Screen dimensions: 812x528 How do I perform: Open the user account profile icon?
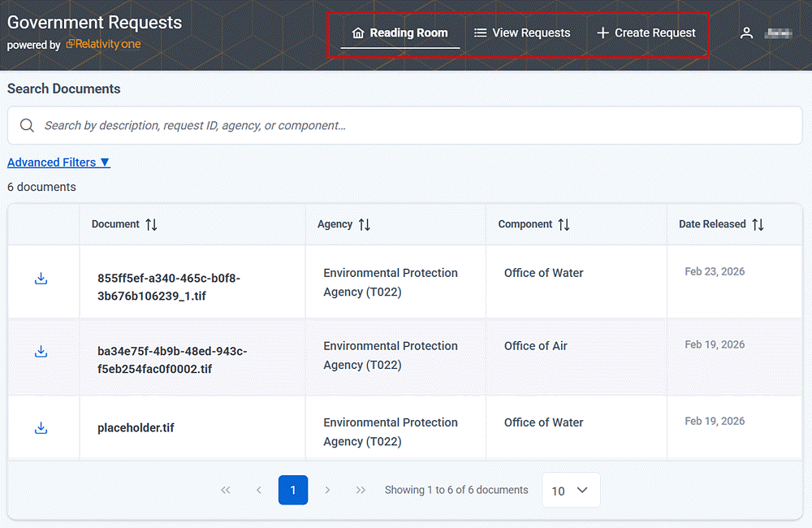(746, 33)
